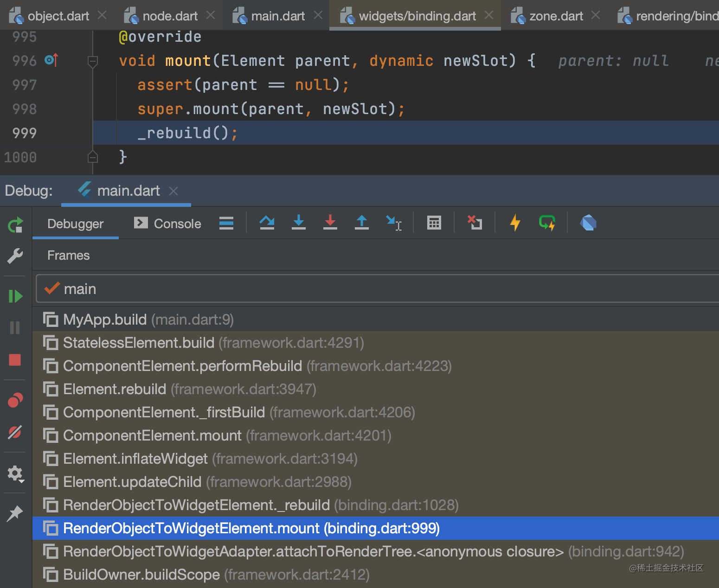Close the node.dart editor tab
Screen dimensions: 719x588
(211, 15)
